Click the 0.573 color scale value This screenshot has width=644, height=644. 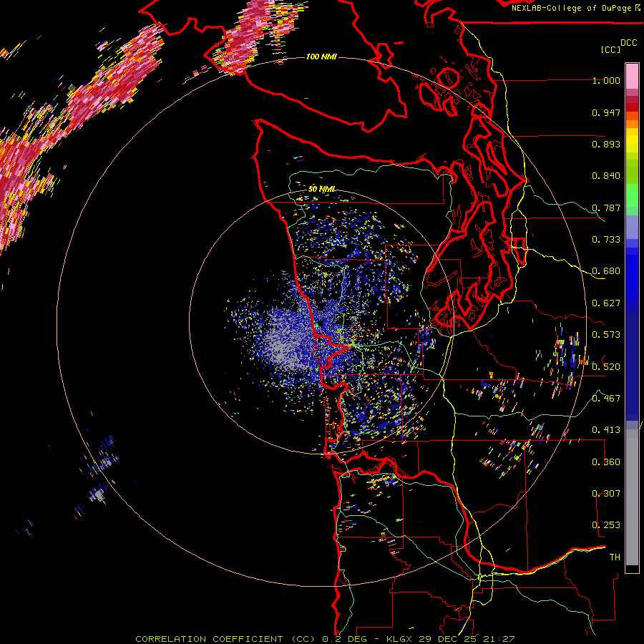click(606, 335)
